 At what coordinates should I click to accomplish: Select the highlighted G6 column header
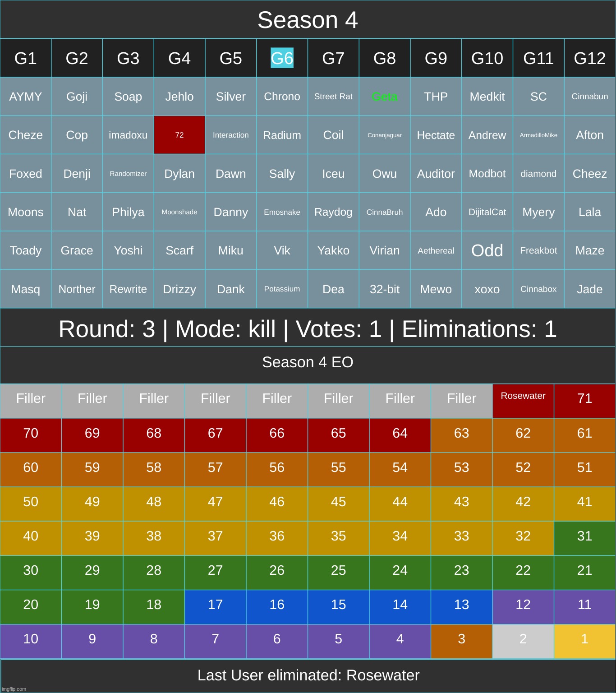point(282,58)
